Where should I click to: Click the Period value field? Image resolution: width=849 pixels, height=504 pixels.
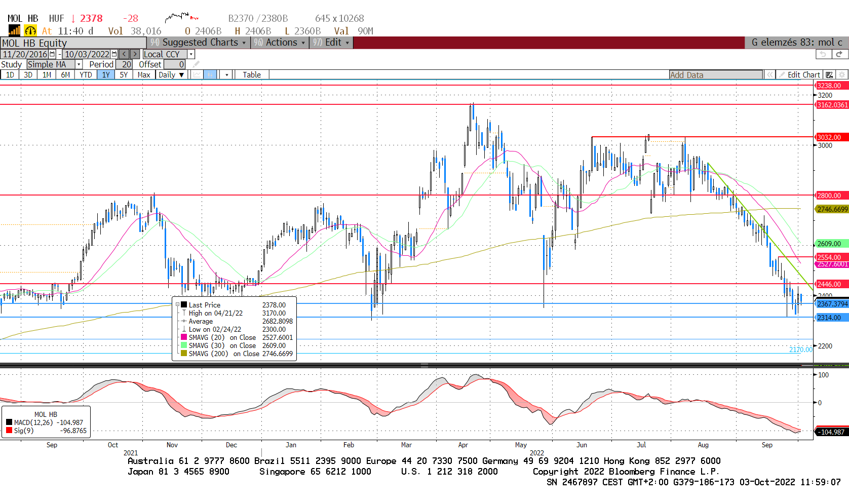click(124, 64)
